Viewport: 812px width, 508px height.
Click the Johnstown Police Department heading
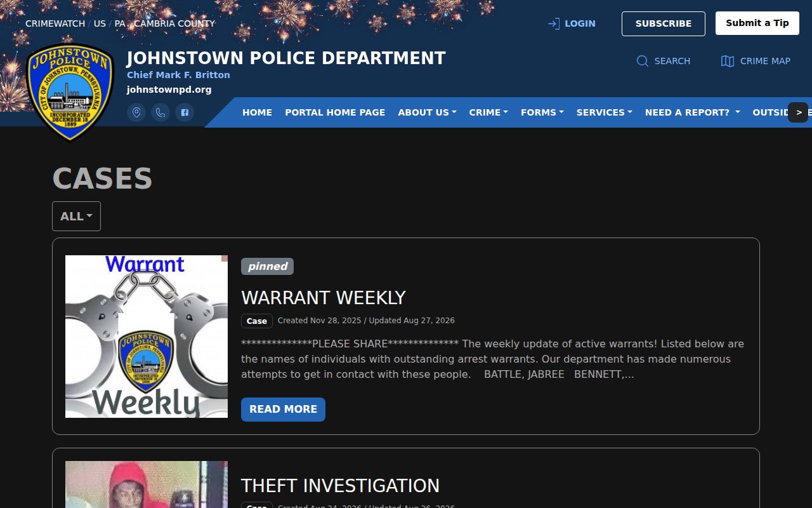click(x=286, y=58)
